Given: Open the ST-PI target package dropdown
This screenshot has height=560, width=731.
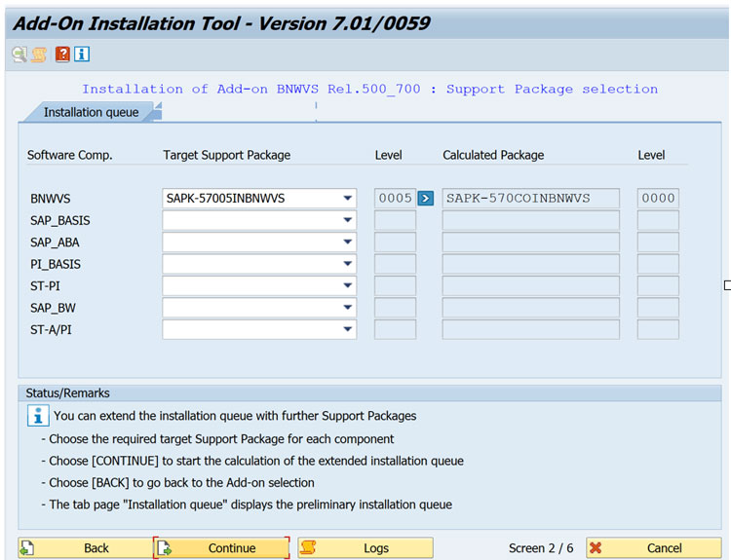Looking at the screenshot, I should coord(347,285).
